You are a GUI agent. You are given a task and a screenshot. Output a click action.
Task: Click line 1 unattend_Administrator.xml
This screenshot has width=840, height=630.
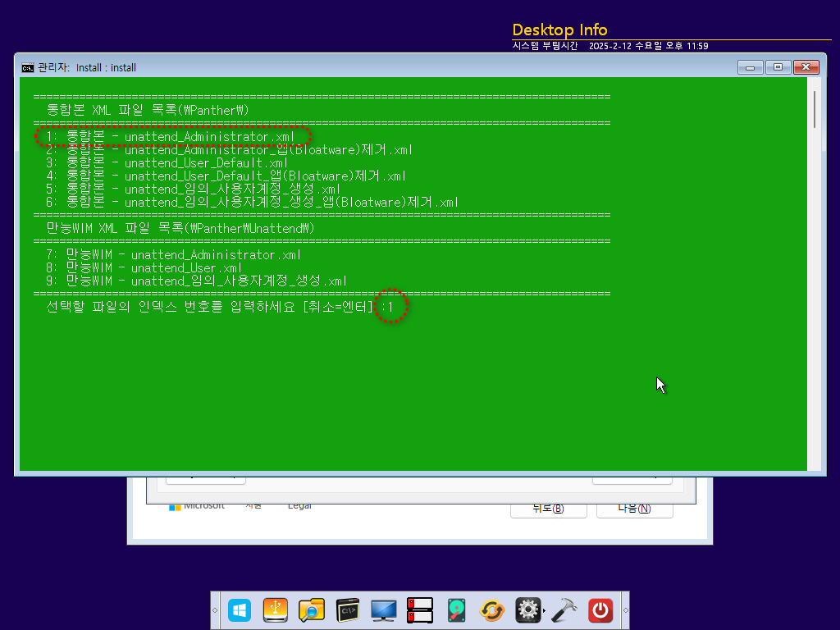(171, 137)
